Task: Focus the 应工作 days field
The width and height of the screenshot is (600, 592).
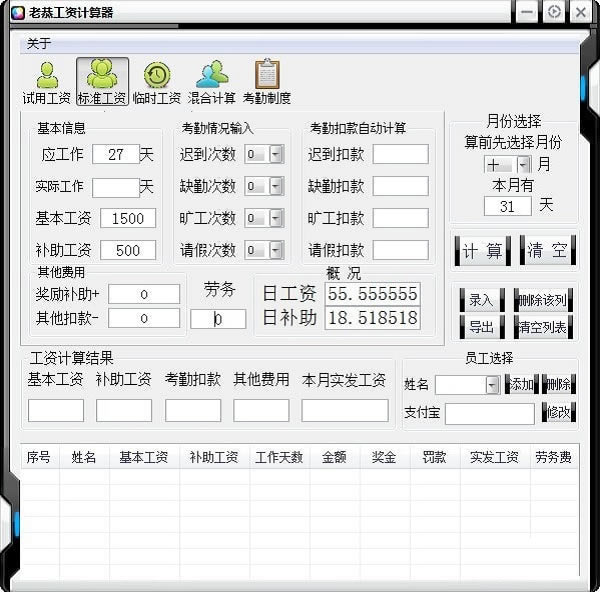Action: [116, 154]
